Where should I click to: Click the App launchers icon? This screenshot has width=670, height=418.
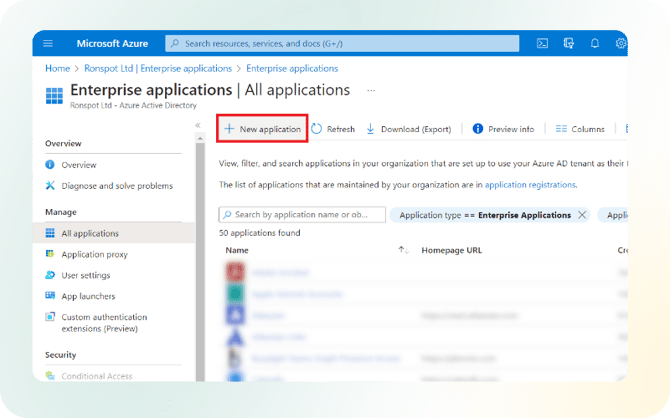[x=50, y=295]
